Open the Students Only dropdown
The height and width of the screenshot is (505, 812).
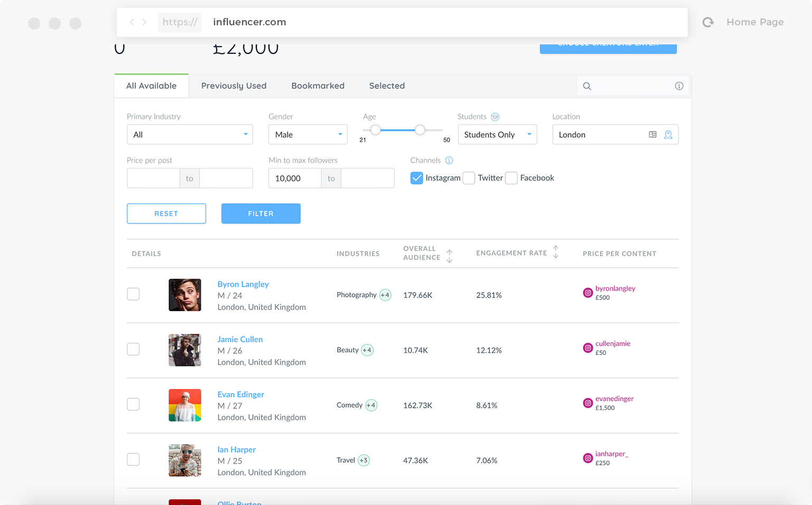pos(497,135)
